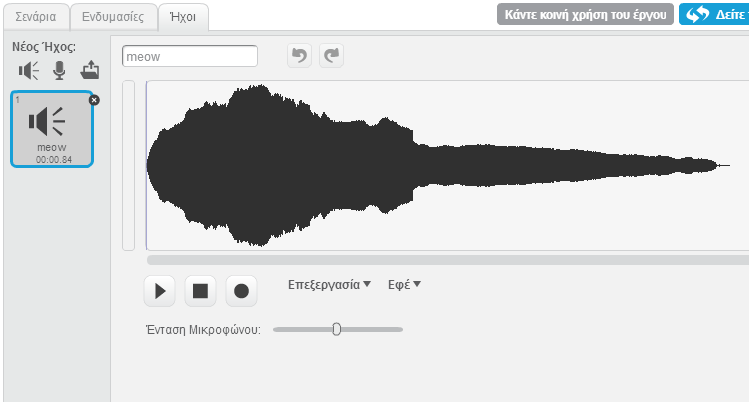This screenshot has height=402, width=749.
Task: Click the redo arrow button
Action: pyautogui.click(x=331, y=57)
